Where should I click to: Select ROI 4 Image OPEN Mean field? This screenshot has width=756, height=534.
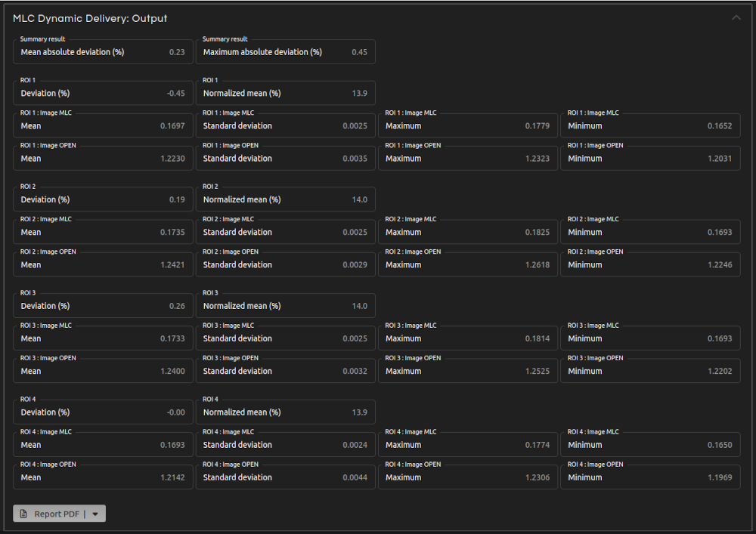pos(103,477)
